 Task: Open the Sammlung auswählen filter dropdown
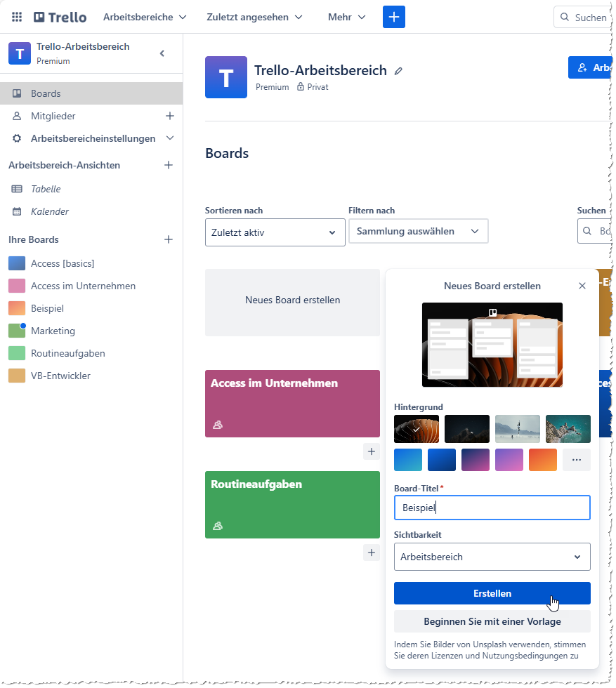pyautogui.click(x=418, y=231)
